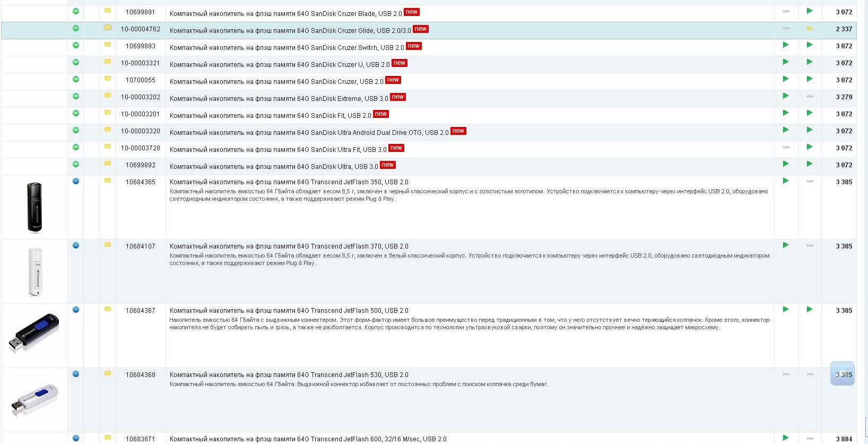This screenshot has width=868, height=444.
Task: Click the "new" badge on SanDisk Cruzer U
Action: click(x=400, y=63)
